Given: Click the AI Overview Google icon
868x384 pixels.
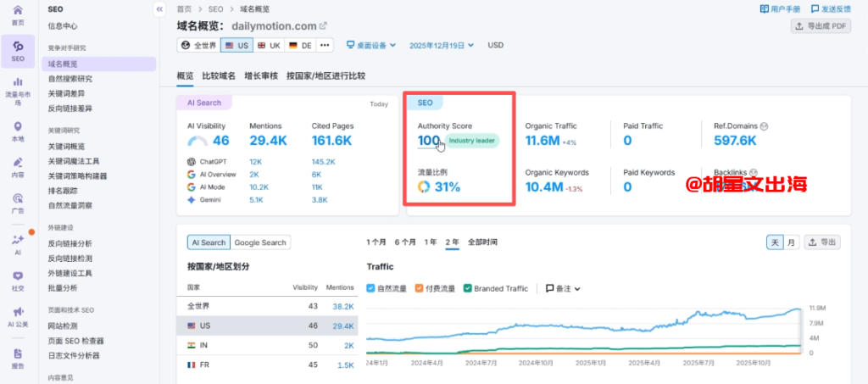Looking at the screenshot, I should tap(192, 175).
